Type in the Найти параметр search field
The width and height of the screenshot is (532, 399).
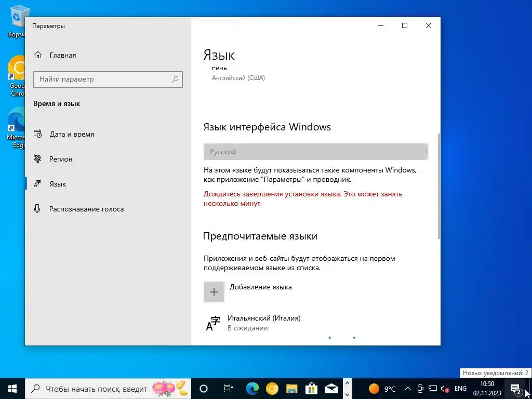(x=108, y=79)
